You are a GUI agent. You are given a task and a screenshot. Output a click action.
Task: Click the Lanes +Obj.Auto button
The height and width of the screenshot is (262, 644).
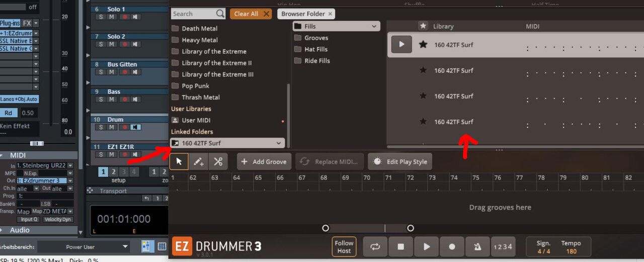[19, 99]
